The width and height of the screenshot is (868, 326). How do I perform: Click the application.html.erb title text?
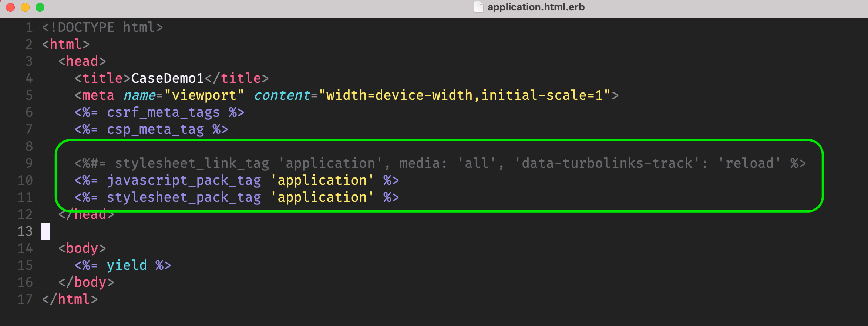point(536,7)
